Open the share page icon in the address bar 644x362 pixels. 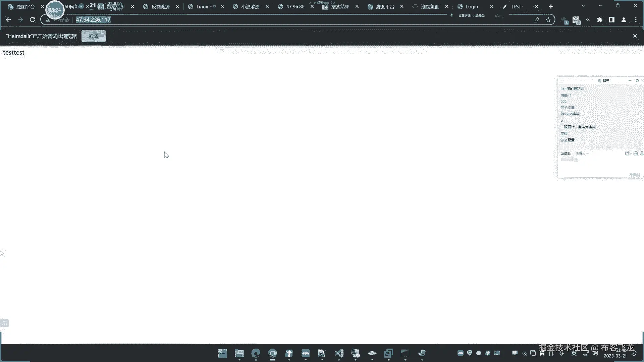coord(536,20)
